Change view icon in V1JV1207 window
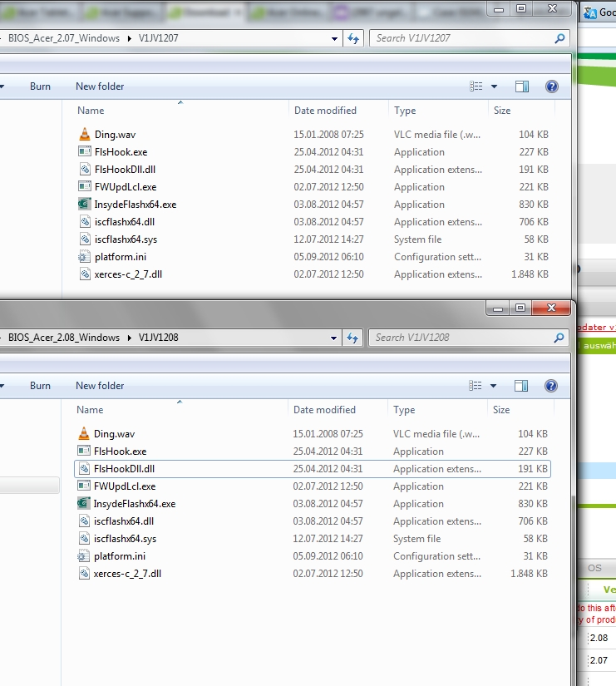 click(476, 86)
